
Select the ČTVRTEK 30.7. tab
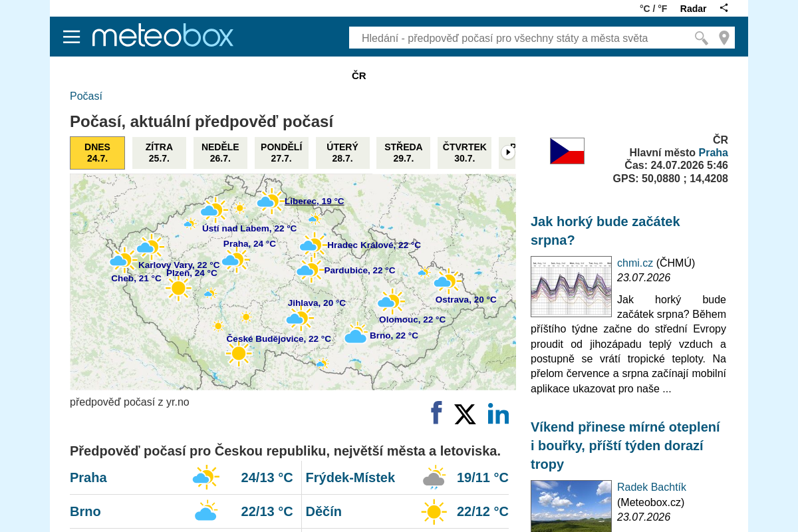(x=464, y=153)
